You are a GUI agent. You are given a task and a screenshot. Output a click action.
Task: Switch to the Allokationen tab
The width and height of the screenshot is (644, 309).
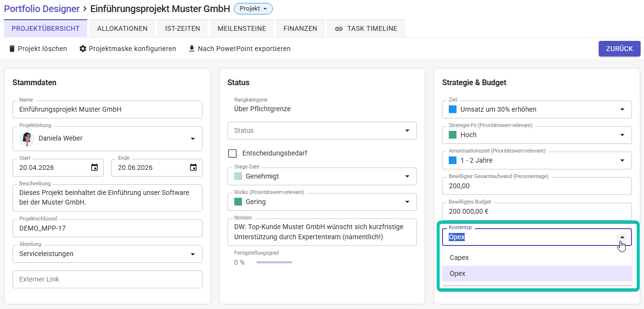122,28
